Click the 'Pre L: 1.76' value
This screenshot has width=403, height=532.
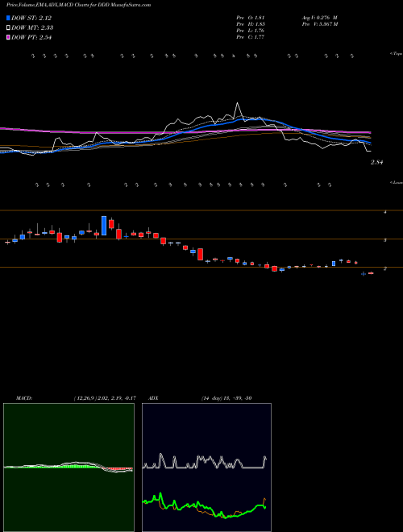tap(251, 31)
